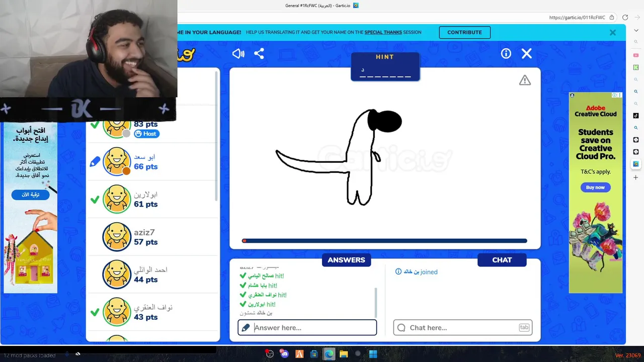This screenshot has width=644, height=362.
Task: Focus the 'Chat here...' input field
Action: [463, 327]
